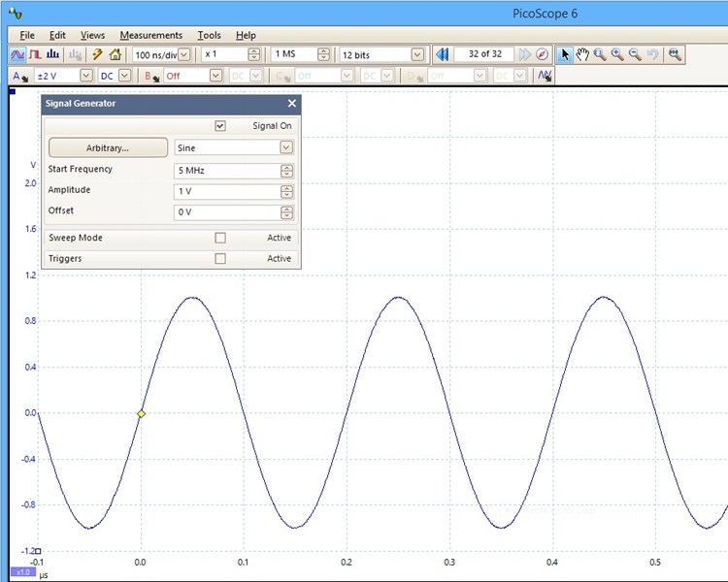Click the undo zoom icon
728x582 pixels.
coord(653,54)
